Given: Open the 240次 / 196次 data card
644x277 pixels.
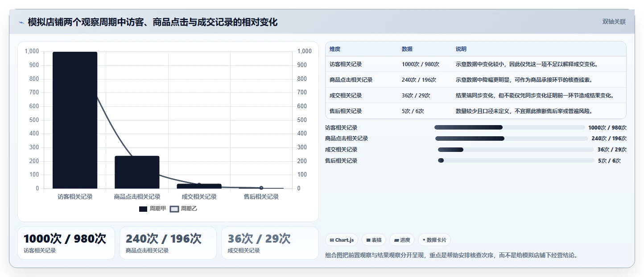Looking at the screenshot, I should 168,243.
